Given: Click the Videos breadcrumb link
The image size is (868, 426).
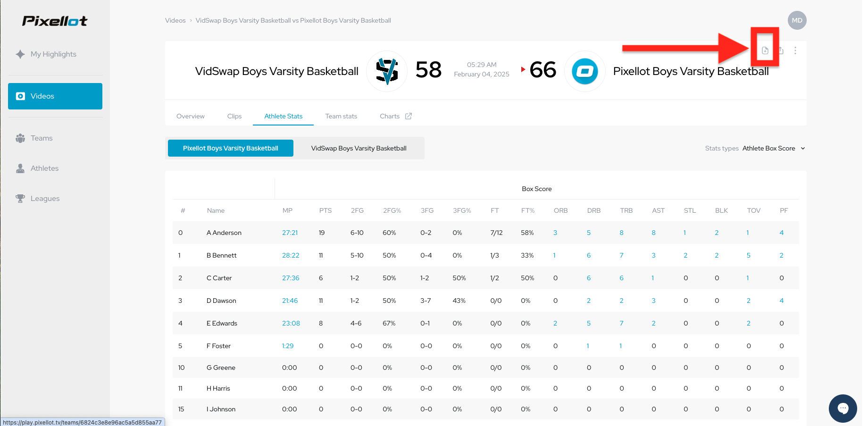Looking at the screenshot, I should point(175,20).
